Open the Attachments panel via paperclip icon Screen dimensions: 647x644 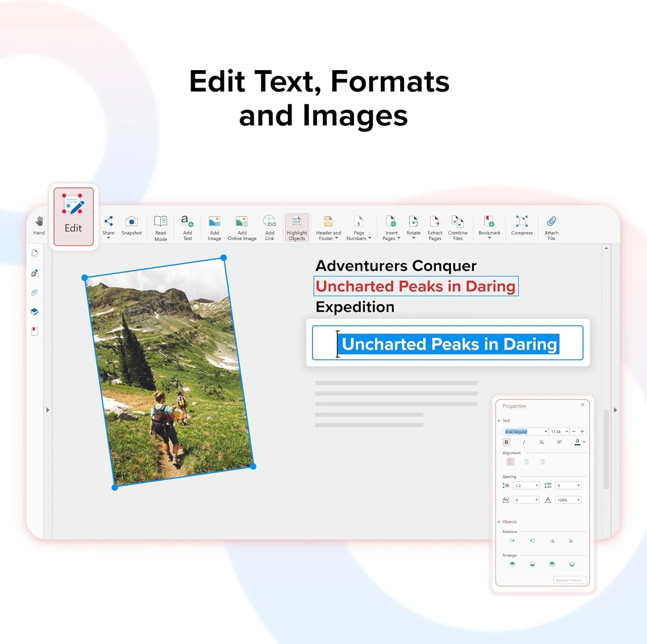(34, 292)
